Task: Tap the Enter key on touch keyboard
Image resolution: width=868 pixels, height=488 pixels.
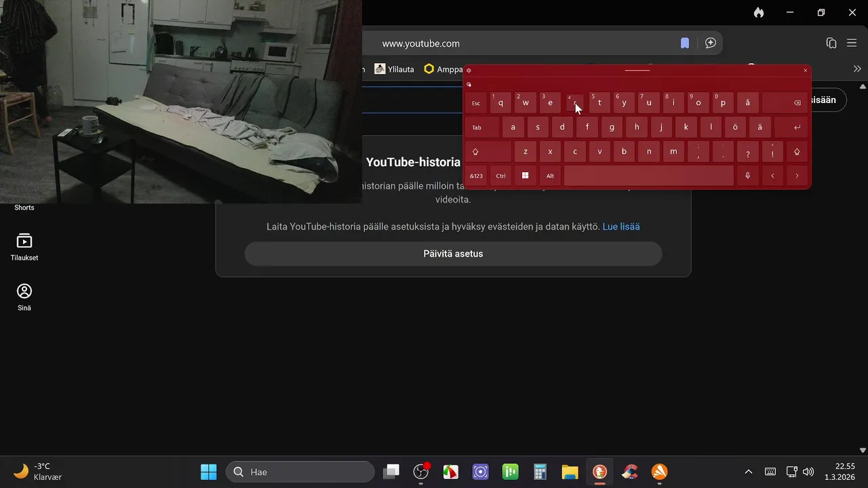Action: 791,127
